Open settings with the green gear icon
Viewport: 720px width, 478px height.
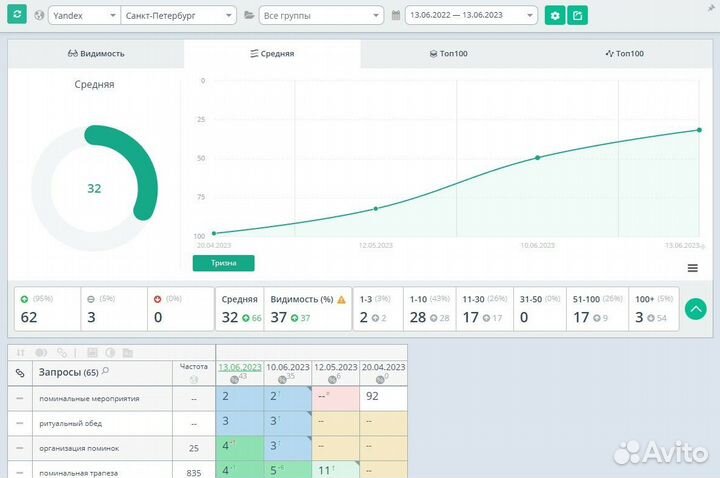click(x=555, y=16)
